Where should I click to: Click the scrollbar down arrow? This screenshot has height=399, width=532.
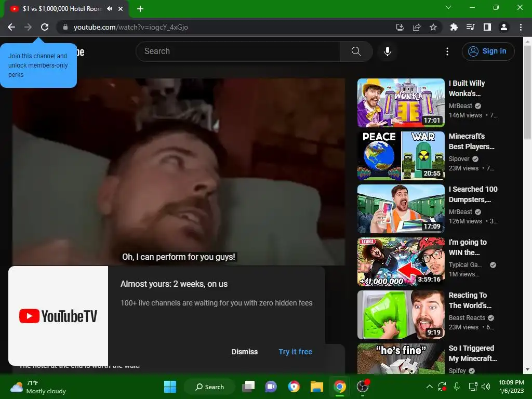click(x=527, y=369)
